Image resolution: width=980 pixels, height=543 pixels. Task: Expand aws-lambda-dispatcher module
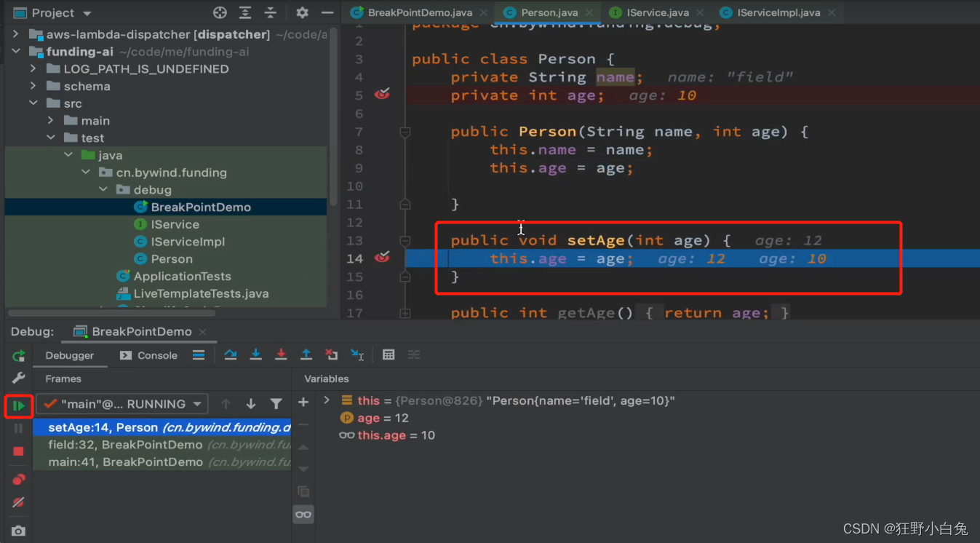click(x=16, y=34)
